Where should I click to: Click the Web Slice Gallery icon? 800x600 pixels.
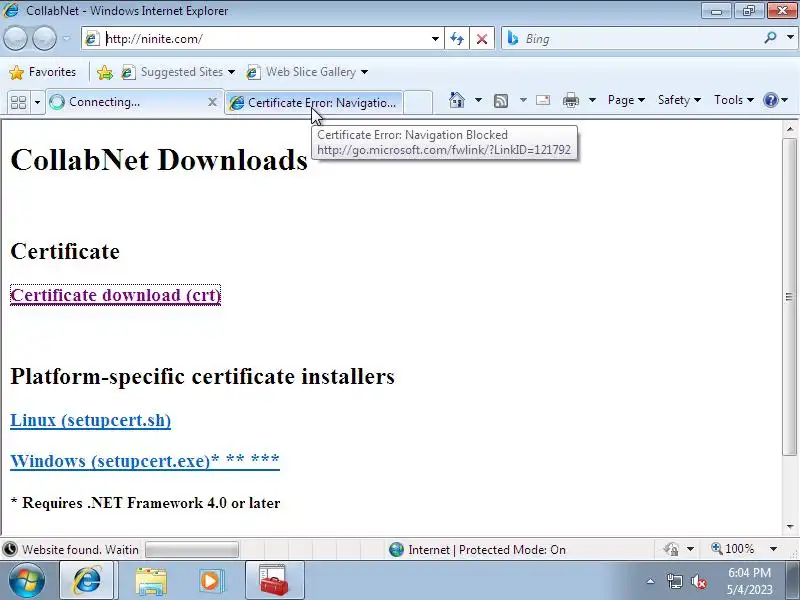point(253,72)
